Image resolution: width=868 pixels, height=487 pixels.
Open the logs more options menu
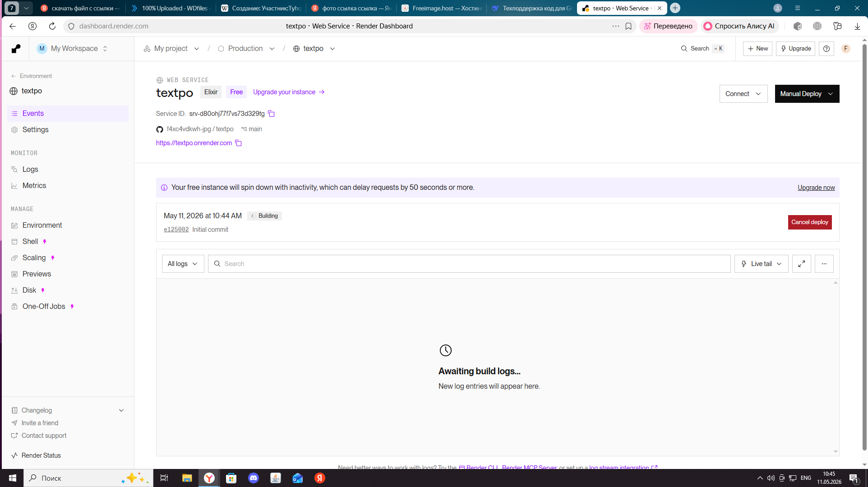(x=824, y=264)
